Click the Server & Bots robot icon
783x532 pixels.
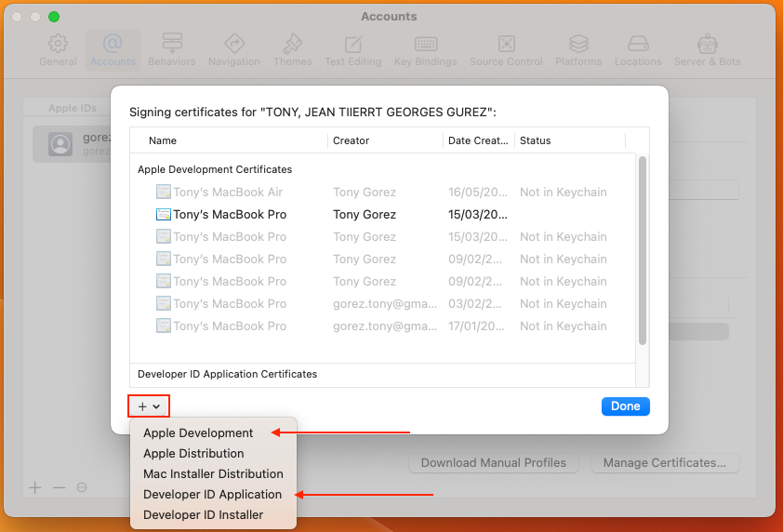pyautogui.click(x=709, y=44)
